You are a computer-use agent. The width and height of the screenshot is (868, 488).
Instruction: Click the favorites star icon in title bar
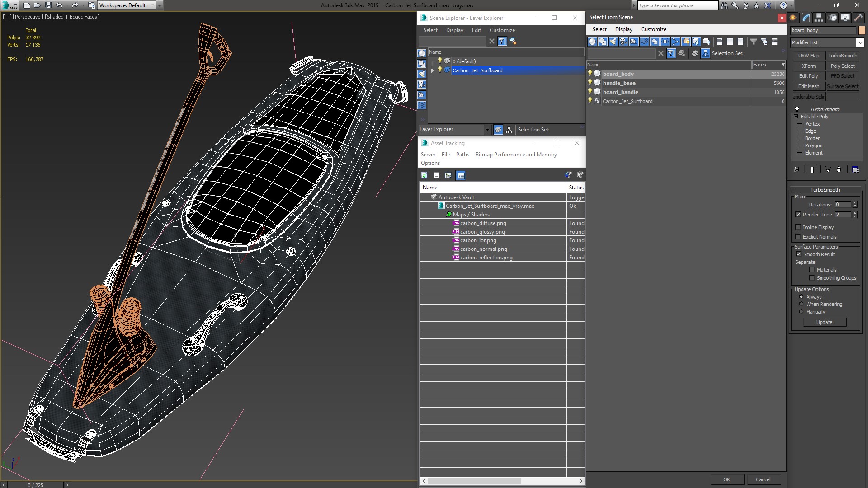tap(757, 5)
